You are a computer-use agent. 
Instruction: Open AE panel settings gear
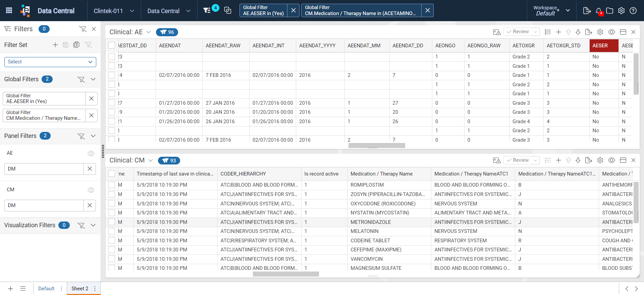pos(600,32)
